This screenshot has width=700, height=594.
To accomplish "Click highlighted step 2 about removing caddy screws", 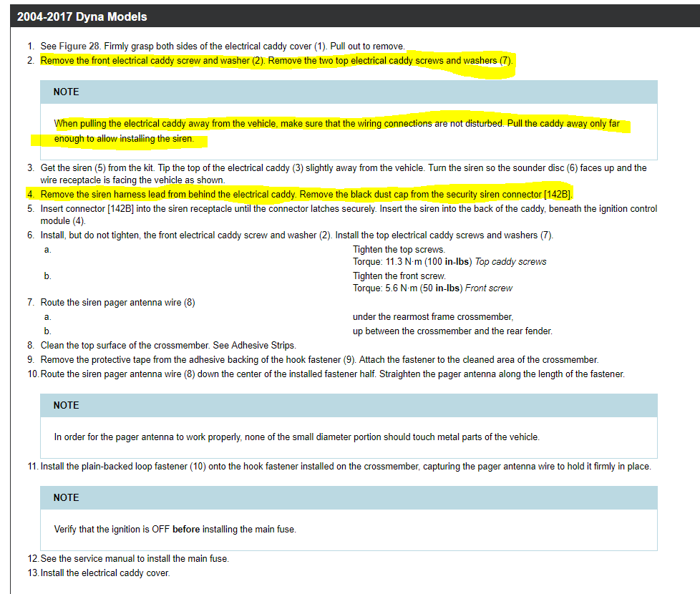I will 276,61.
